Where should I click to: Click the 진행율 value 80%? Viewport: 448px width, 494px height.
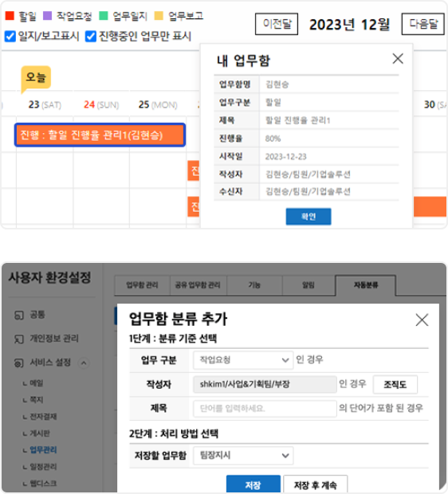click(273, 139)
